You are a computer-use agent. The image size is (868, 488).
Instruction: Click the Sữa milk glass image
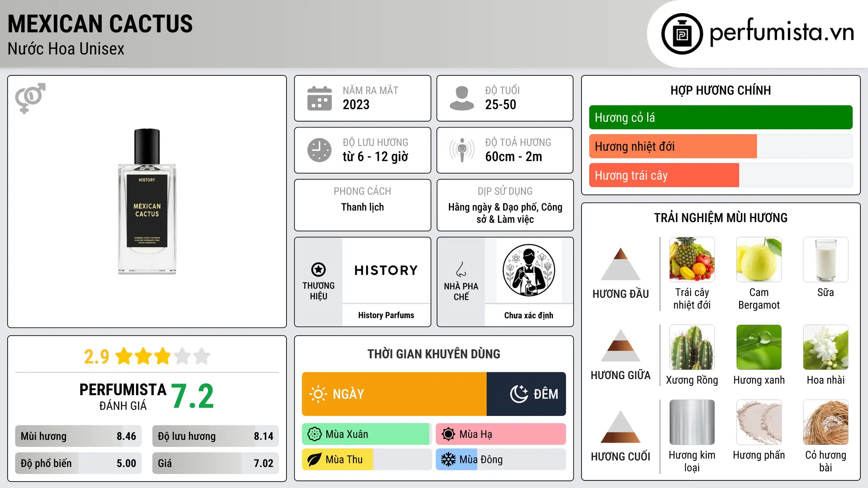(826, 260)
